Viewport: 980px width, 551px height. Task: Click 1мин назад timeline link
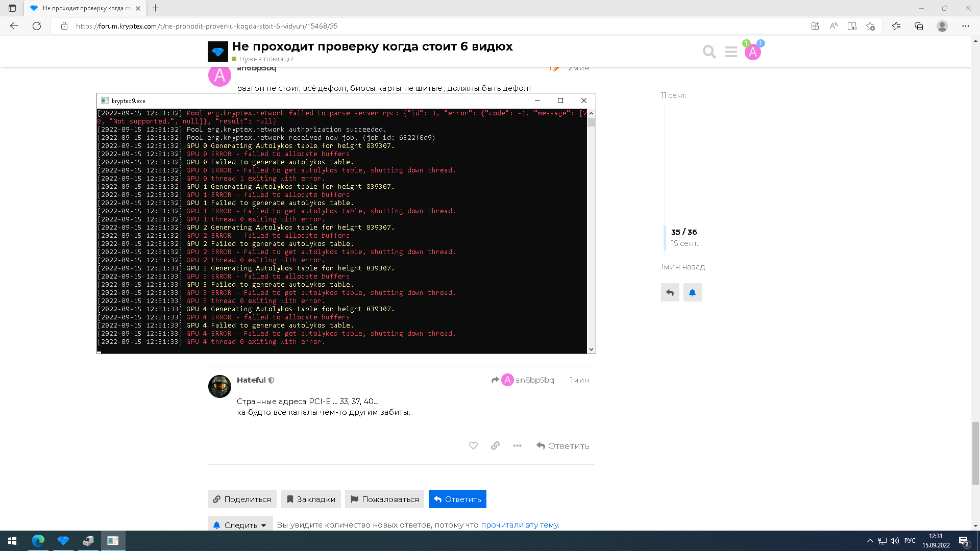pyautogui.click(x=682, y=267)
